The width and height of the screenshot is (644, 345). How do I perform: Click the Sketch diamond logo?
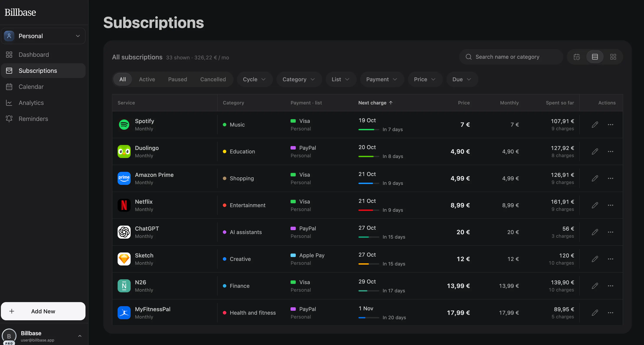tap(124, 259)
